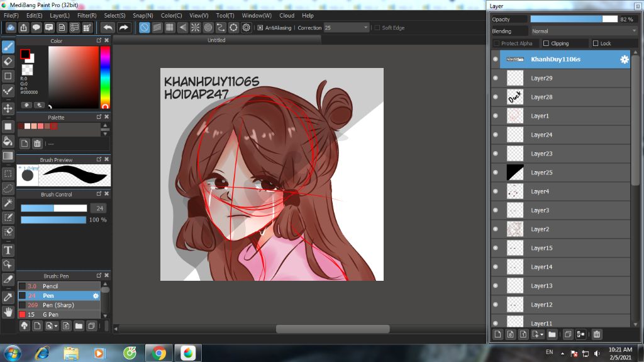Viewport: 644px width, 362px height.
Task: Toggle Protect Alpha checkbox
Action: (x=496, y=43)
